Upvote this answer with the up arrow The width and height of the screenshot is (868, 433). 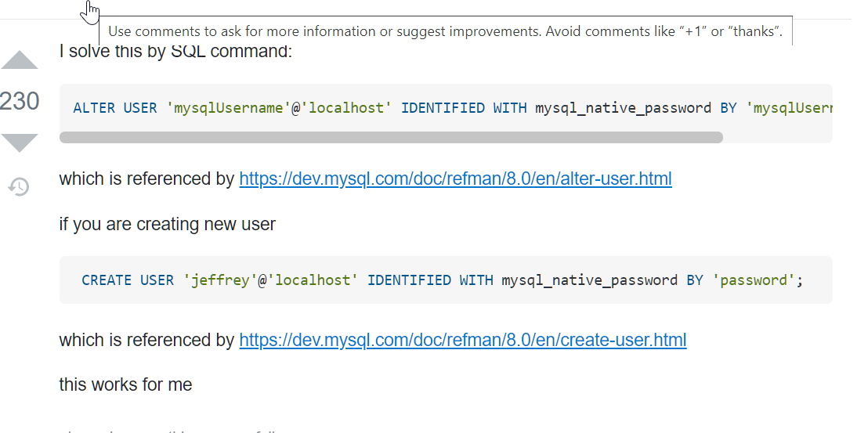coord(20,60)
